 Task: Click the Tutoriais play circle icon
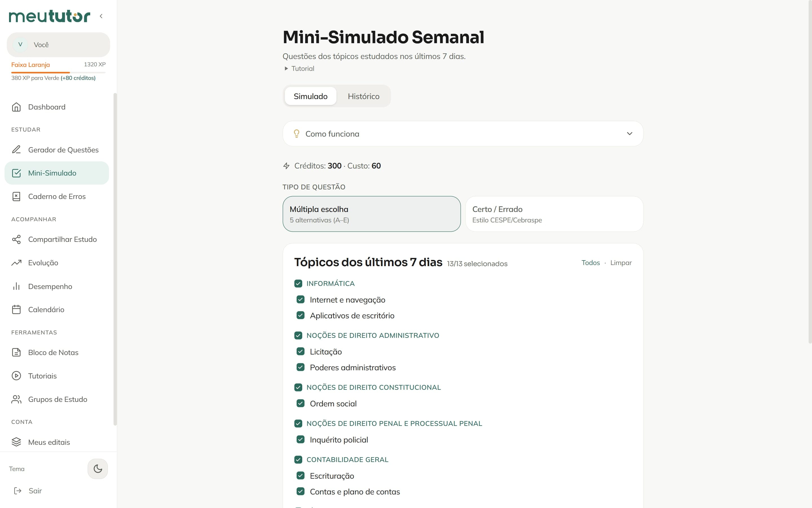click(x=16, y=376)
